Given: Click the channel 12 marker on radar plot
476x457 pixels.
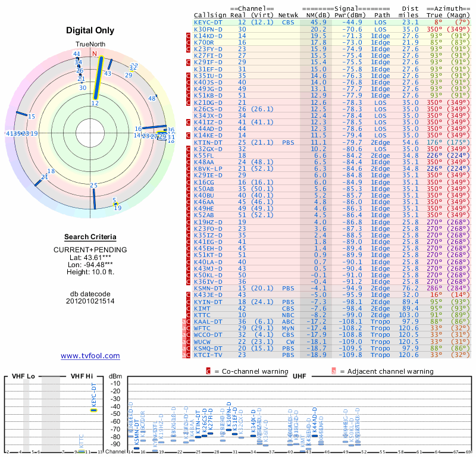Looking at the screenshot, I should [x=95, y=103].
